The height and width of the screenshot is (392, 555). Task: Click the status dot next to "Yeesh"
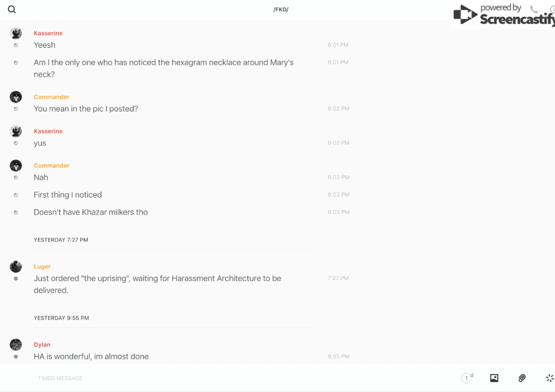coord(16,45)
